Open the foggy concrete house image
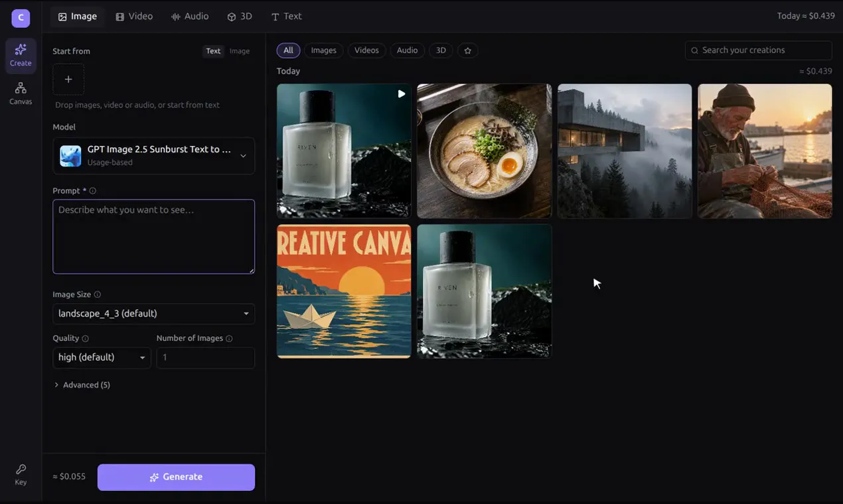Screen dimensions: 843x504 coord(625,151)
